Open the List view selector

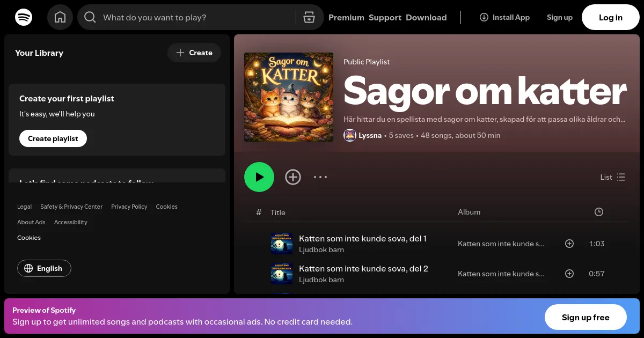click(612, 177)
